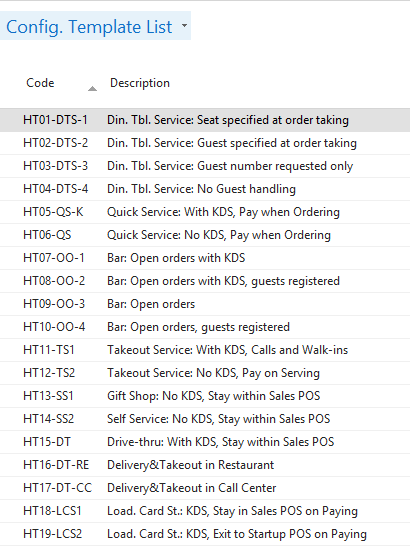Select HT04-DTS-4 No Guest handling row

pos(205,189)
